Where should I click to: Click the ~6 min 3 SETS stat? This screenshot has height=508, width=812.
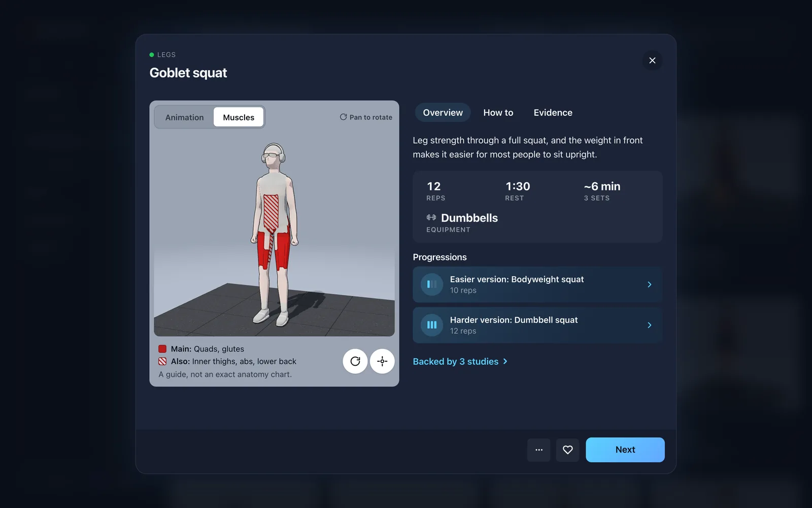pos(602,191)
